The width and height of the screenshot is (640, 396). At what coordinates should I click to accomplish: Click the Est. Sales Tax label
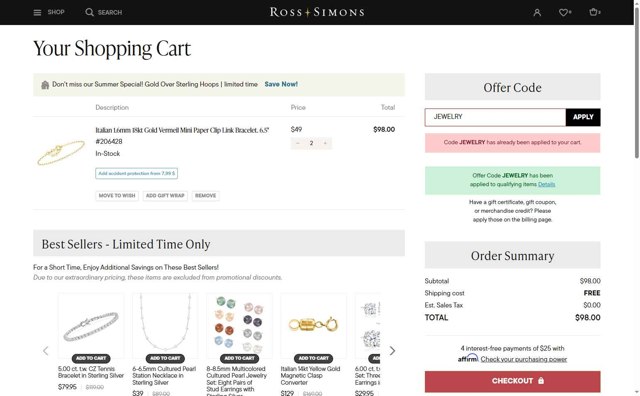444,305
